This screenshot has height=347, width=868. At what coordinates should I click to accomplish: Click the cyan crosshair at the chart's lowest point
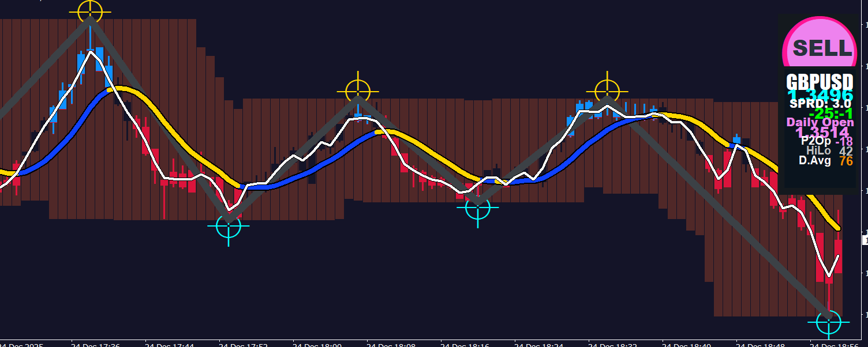point(829,322)
